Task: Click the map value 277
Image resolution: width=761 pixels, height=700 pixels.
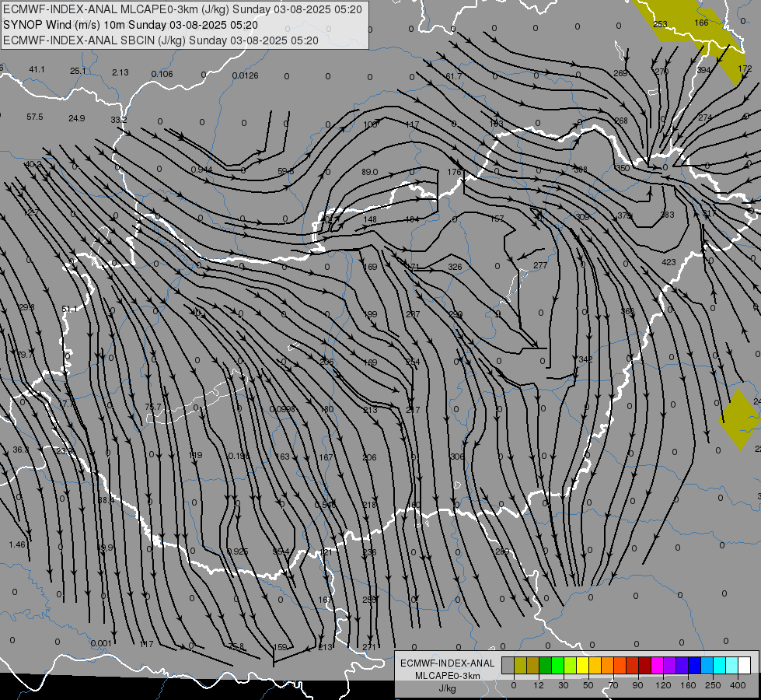Action: pos(540,265)
